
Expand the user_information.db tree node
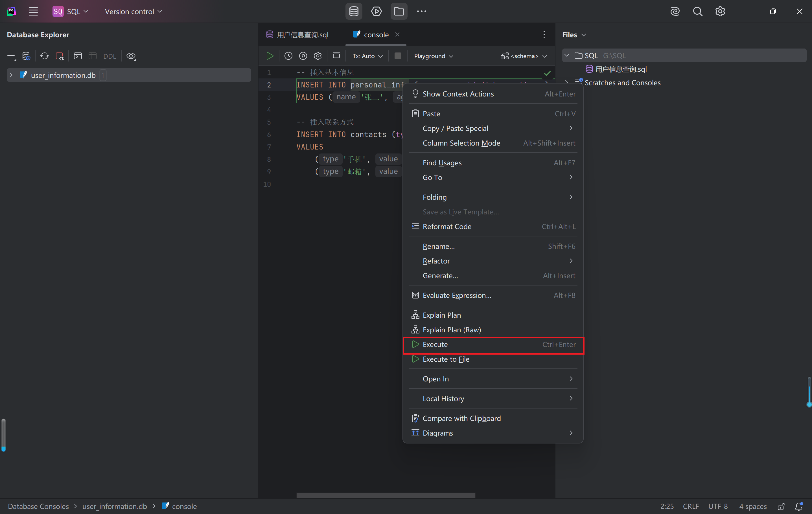tap(11, 75)
